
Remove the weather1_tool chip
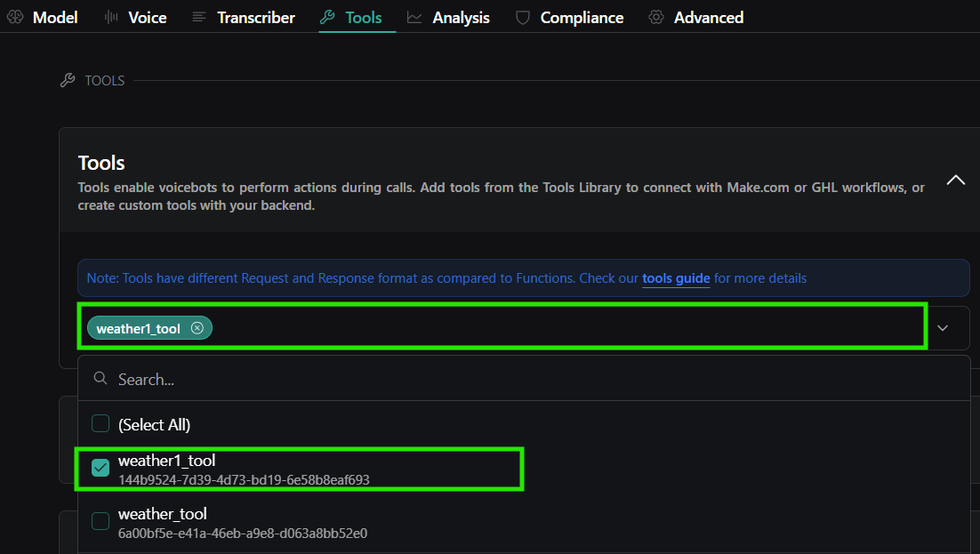click(197, 328)
